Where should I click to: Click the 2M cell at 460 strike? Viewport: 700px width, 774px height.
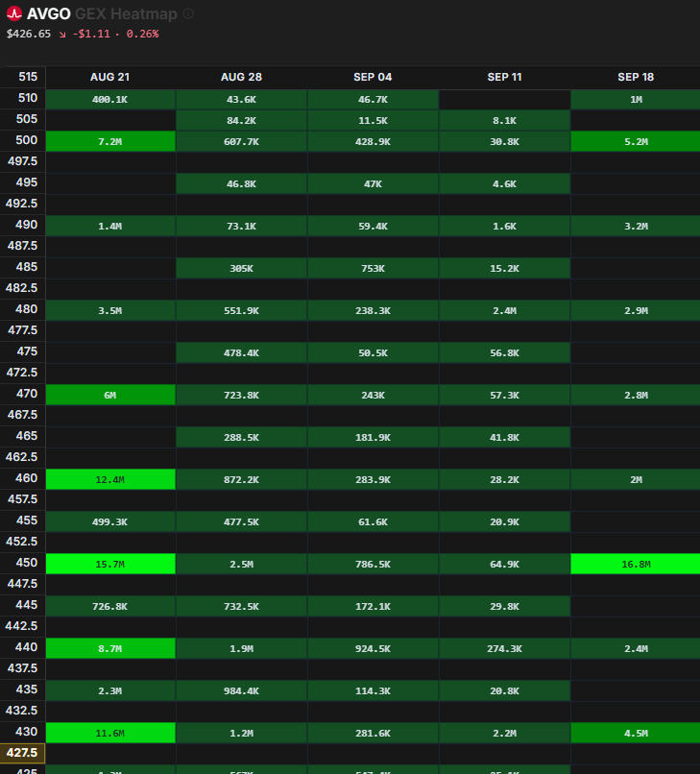coord(636,479)
